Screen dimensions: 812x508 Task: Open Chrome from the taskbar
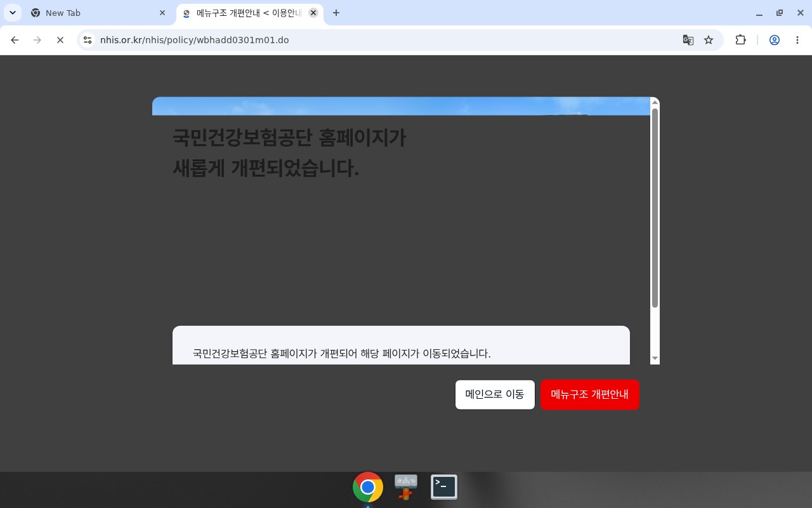[368, 487]
